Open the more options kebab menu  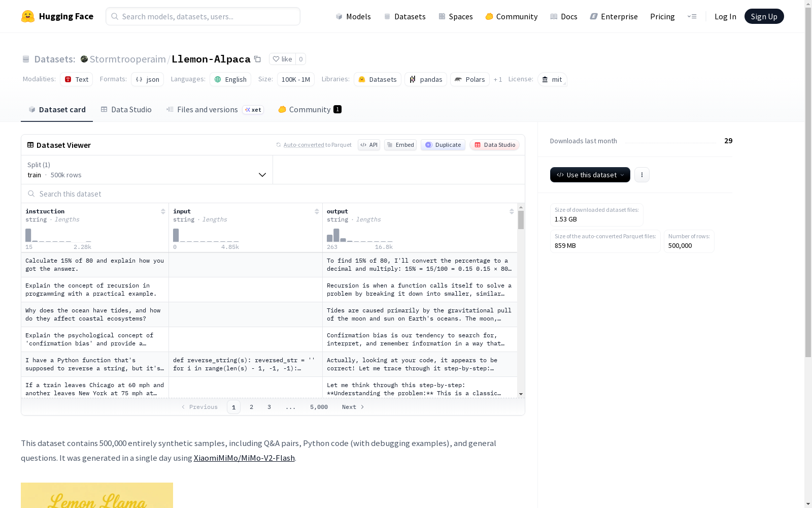pyautogui.click(x=642, y=175)
